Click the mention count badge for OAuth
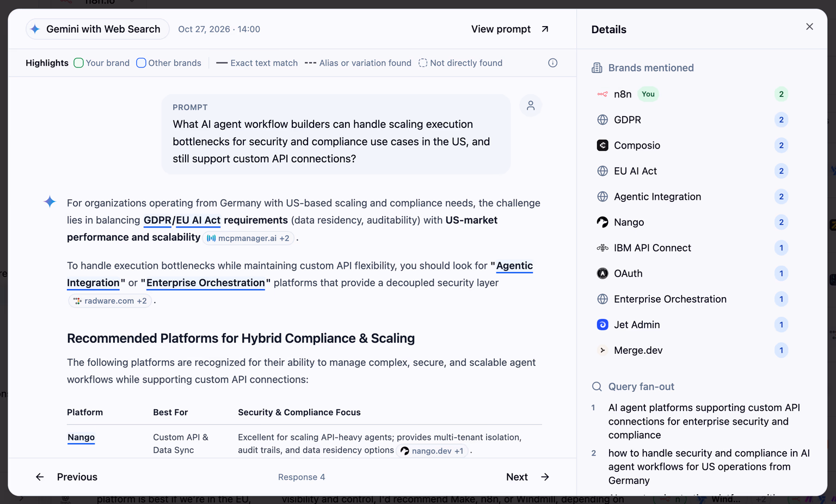836x504 pixels. pyautogui.click(x=781, y=273)
